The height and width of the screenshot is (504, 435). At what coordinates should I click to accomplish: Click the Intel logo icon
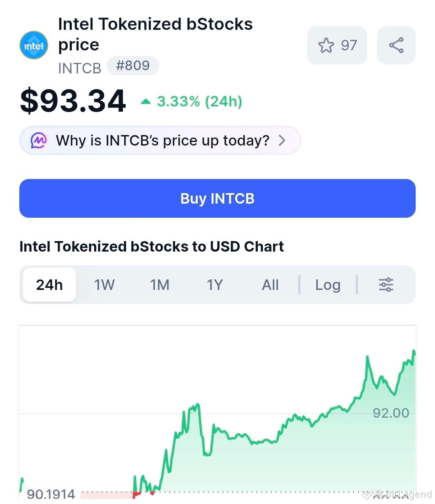click(34, 45)
